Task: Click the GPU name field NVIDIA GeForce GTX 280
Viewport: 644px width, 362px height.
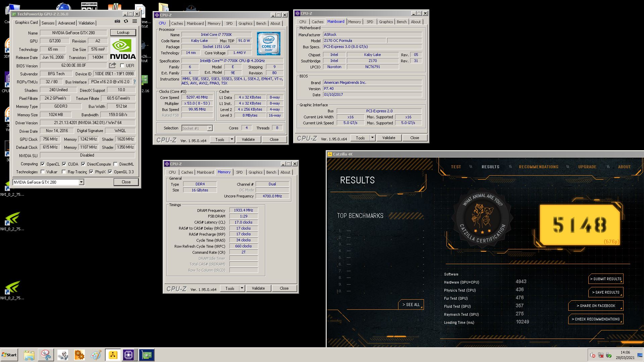Action: (x=73, y=33)
